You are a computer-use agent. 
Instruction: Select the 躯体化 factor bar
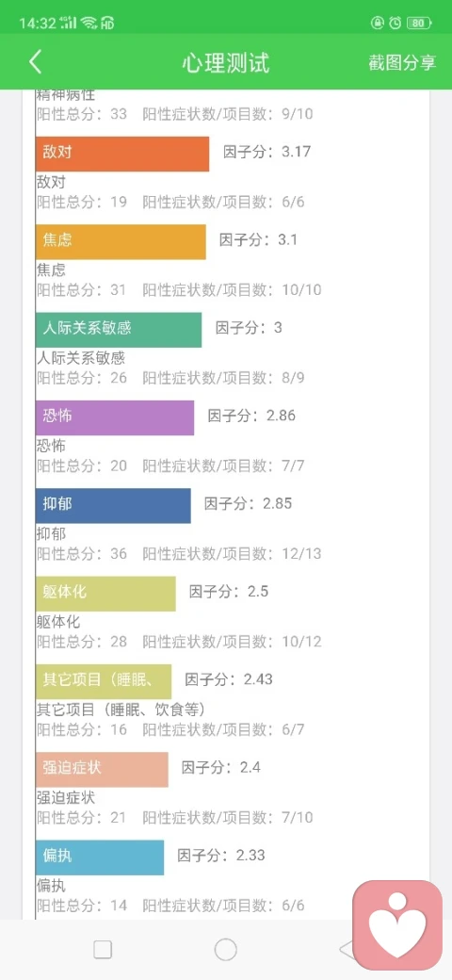105,594
